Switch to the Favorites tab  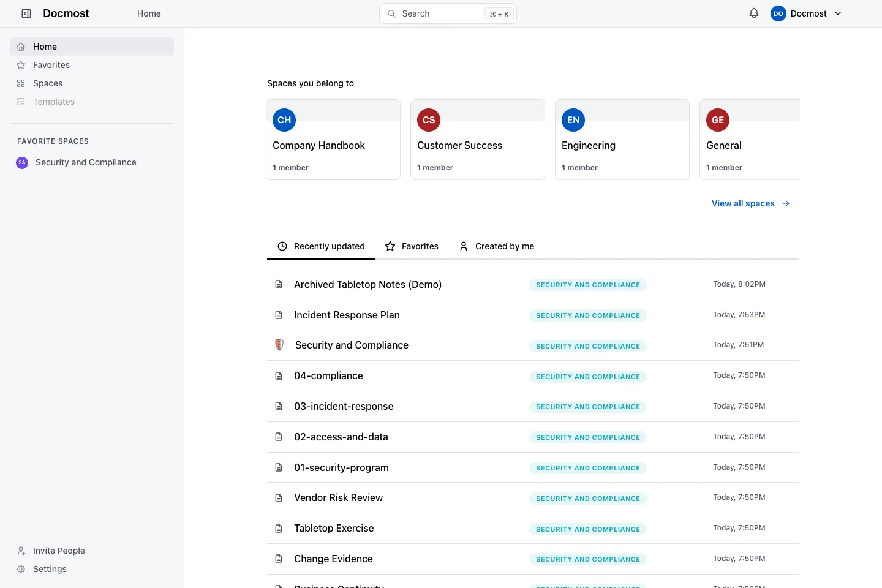[412, 246]
